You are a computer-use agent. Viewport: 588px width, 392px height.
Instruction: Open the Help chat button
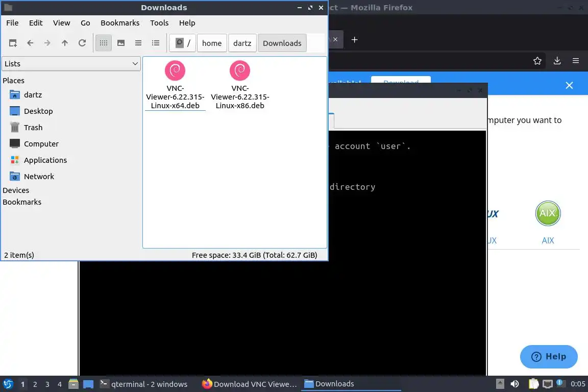point(549,356)
